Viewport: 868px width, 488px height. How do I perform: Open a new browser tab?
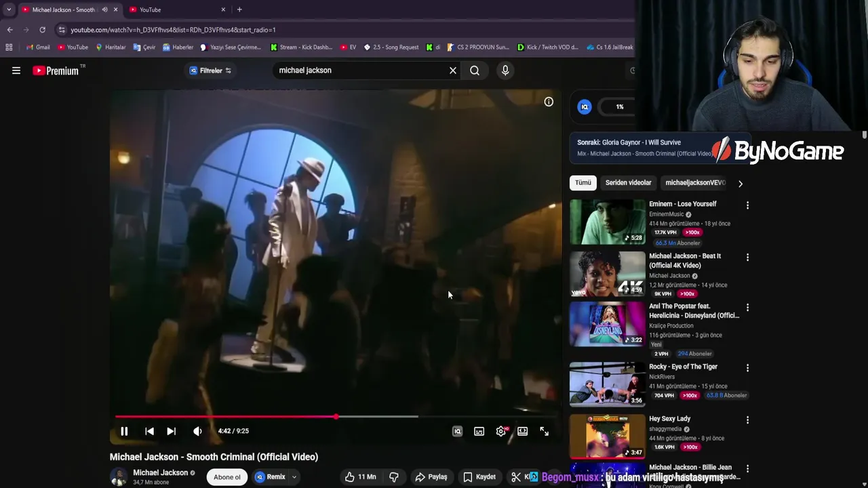click(239, 9)
